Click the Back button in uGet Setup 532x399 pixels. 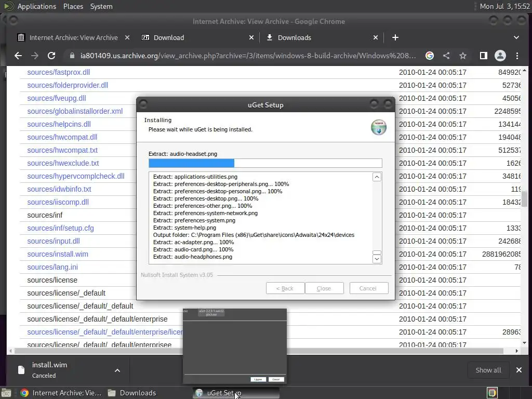285,288
